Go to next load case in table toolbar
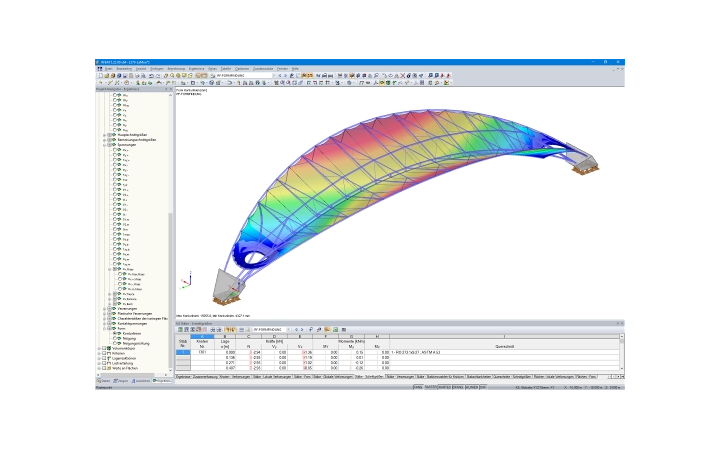Image resolution: width=720 pixels, height=450 pixels. point(302,330)
